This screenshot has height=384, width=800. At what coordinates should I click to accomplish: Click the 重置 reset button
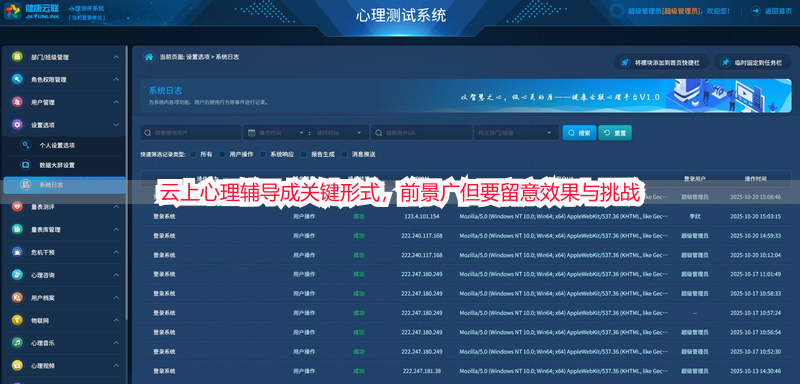615,133
